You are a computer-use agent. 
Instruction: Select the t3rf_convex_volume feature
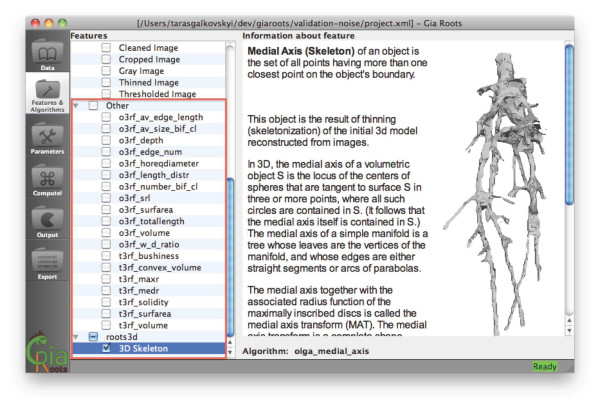(x=160, y=268)
